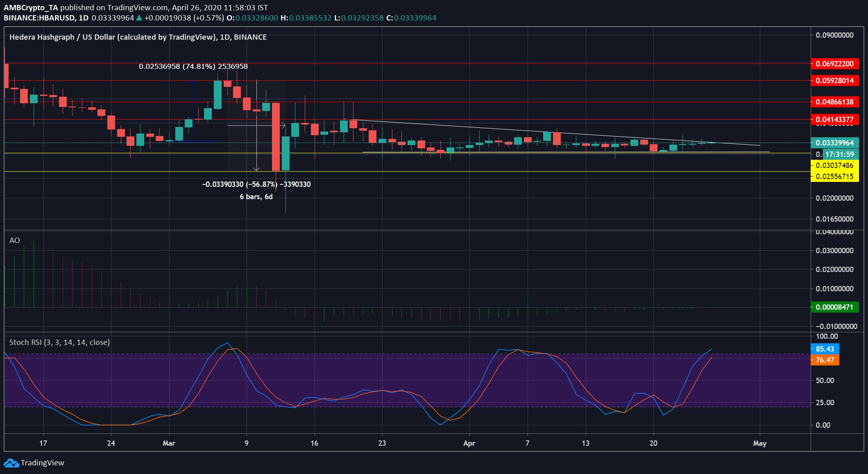The width and height of the screenshot is (868, 474).
Task: Click the 0.03000000 AO axis label
Action: [835, 251]
